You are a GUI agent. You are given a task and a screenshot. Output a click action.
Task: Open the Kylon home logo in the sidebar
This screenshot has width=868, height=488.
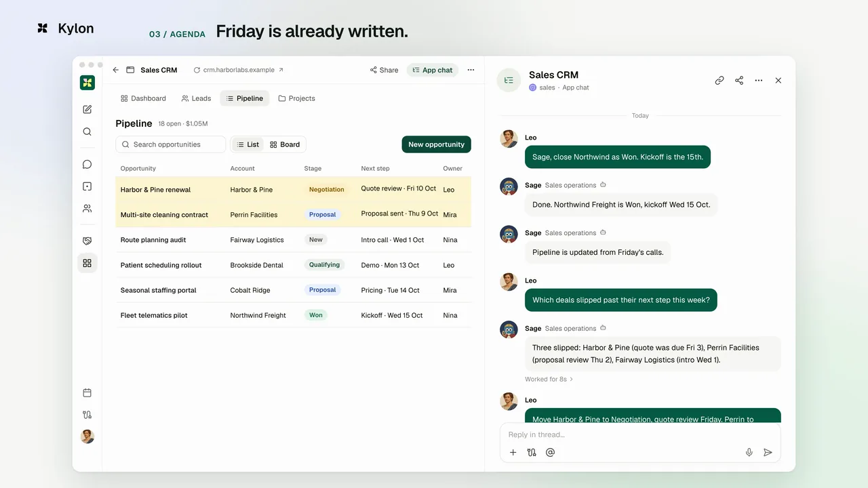coord(87,83)
